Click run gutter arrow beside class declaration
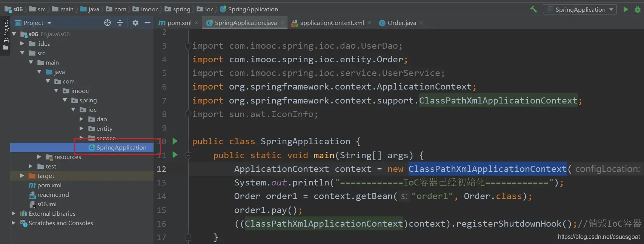This screenshot has width=644, height=244. pyautogui.click(x=175, y=141)
